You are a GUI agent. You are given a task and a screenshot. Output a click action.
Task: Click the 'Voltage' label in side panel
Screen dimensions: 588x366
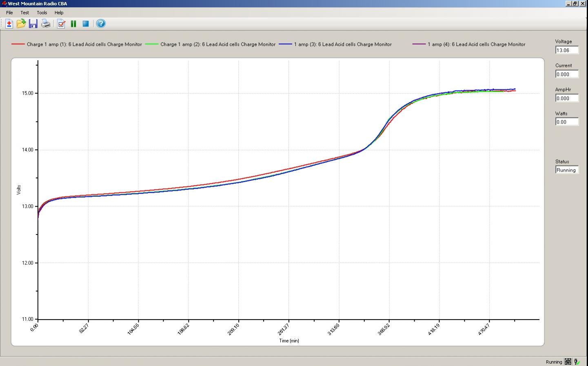pos(564,42)
